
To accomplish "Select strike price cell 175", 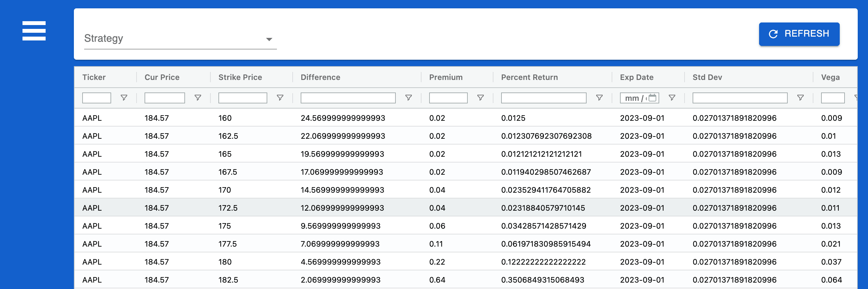I will click(x=225, y=226).
